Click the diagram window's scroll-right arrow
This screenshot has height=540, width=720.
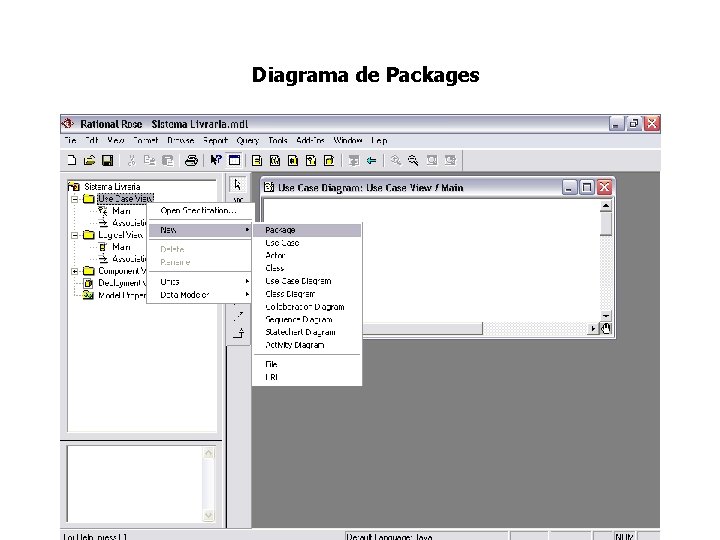tap(593, 328)
